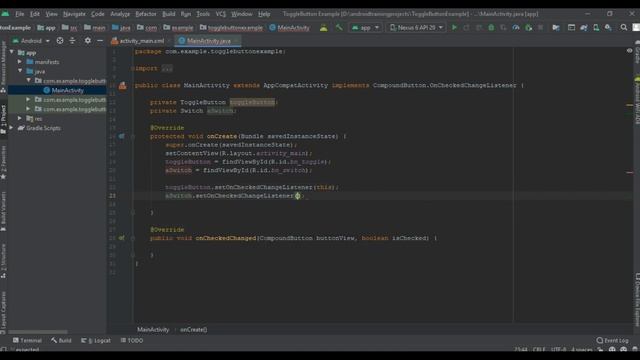Toggle the 1: Project tool window stripe
The width and height of the screenshot is (640, 360).
(3, 119)
